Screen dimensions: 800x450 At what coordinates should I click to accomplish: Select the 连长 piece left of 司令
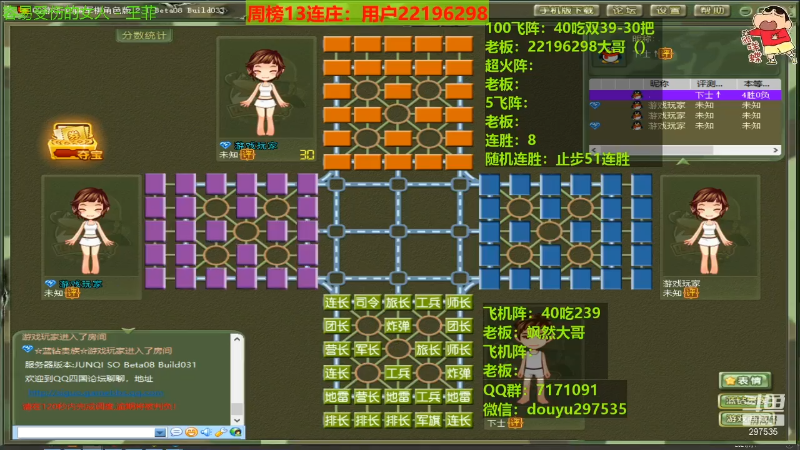(336, 303)
